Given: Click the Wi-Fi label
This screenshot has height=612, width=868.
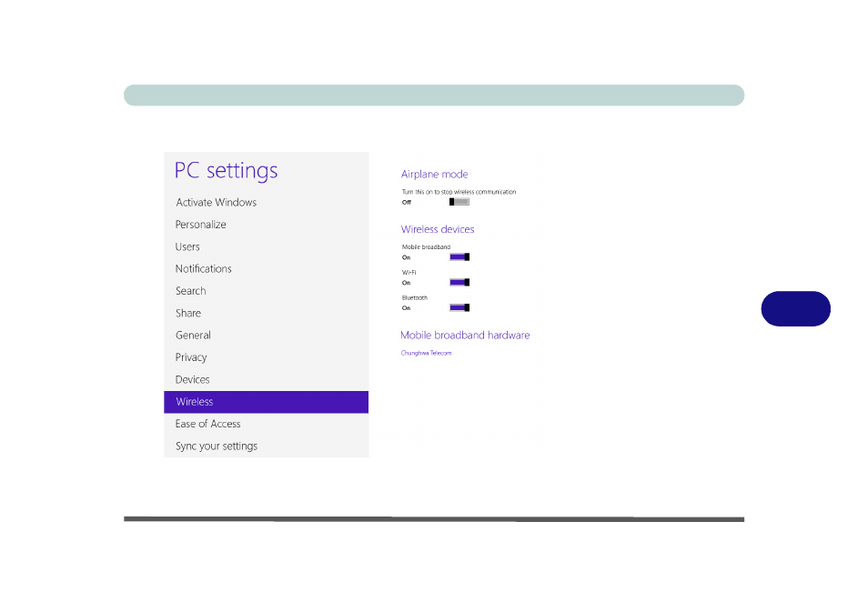Looking at the screenshot, I should (409, 272).
